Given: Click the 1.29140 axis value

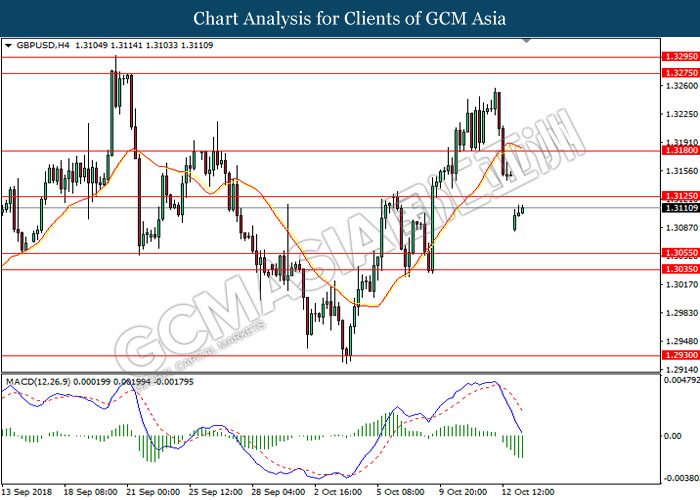Looking at the screenshot, I should [681, 370].
